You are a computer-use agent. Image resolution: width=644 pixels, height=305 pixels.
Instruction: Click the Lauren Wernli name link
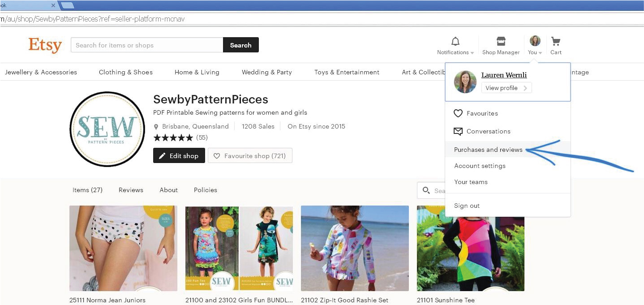(504, 75)
